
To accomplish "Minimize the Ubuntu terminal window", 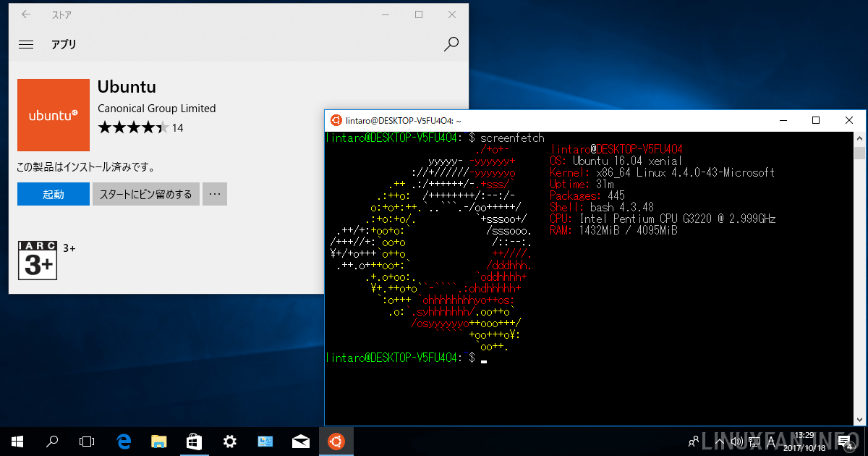I will coord(782,120).
